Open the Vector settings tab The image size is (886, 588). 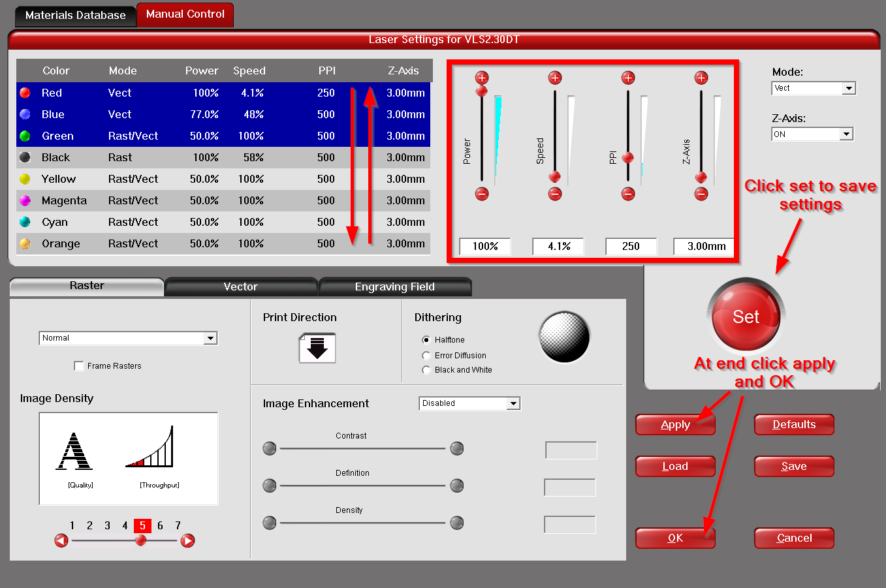(240, 287)
